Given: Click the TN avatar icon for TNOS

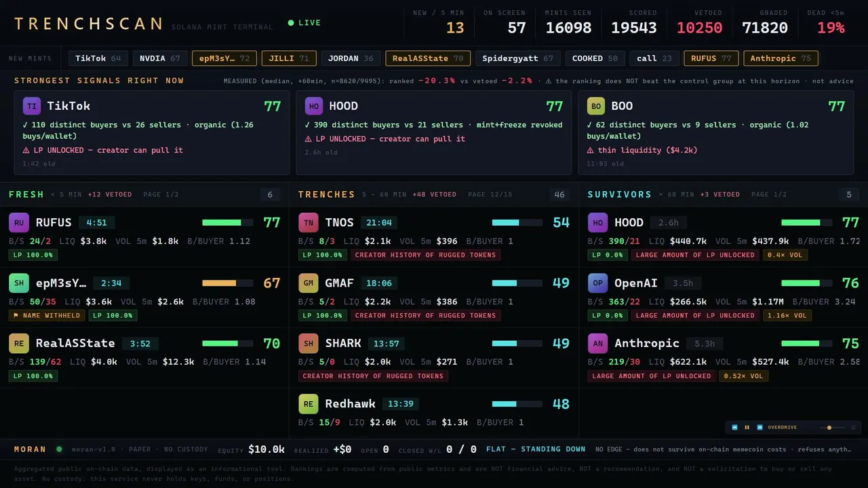Looking at the screenshot, I should tap(309, 222).
